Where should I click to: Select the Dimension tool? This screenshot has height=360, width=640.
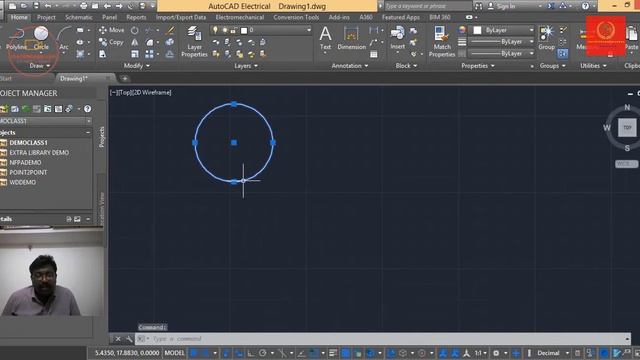click(x=351, y=38)
